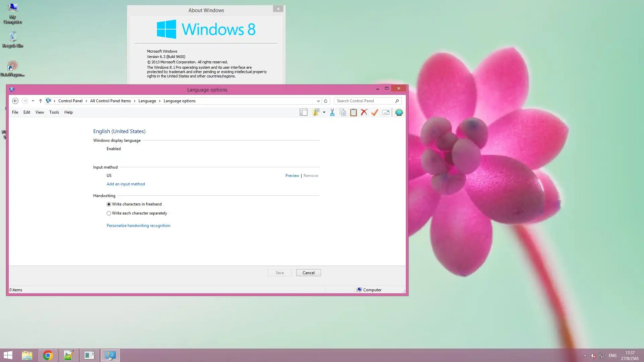
Task: Open folder options dropdown arrow in toolbar
Action: [324, 112]
